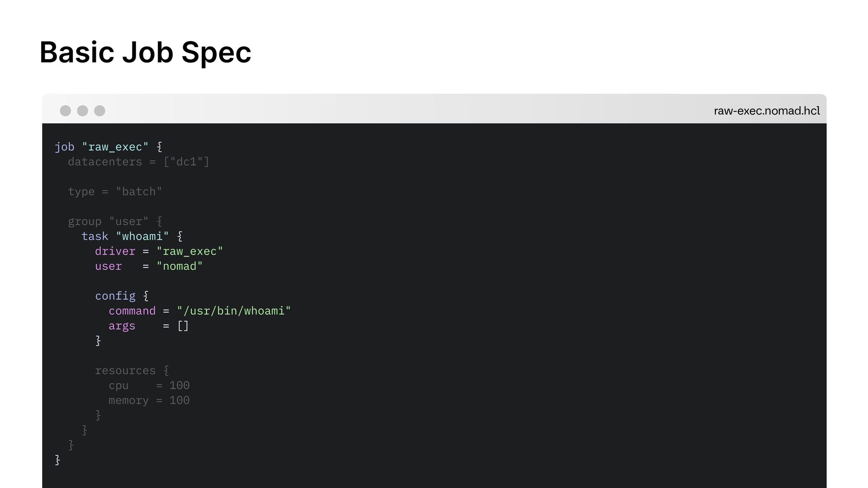Click the cpu value 100

[179, 385]
